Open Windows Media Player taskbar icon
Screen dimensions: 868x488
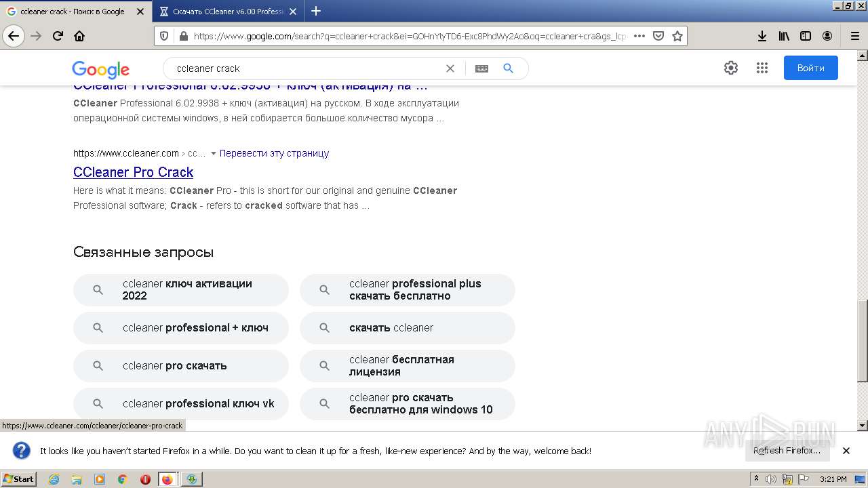pyautogui.click(x=100, y=479)
